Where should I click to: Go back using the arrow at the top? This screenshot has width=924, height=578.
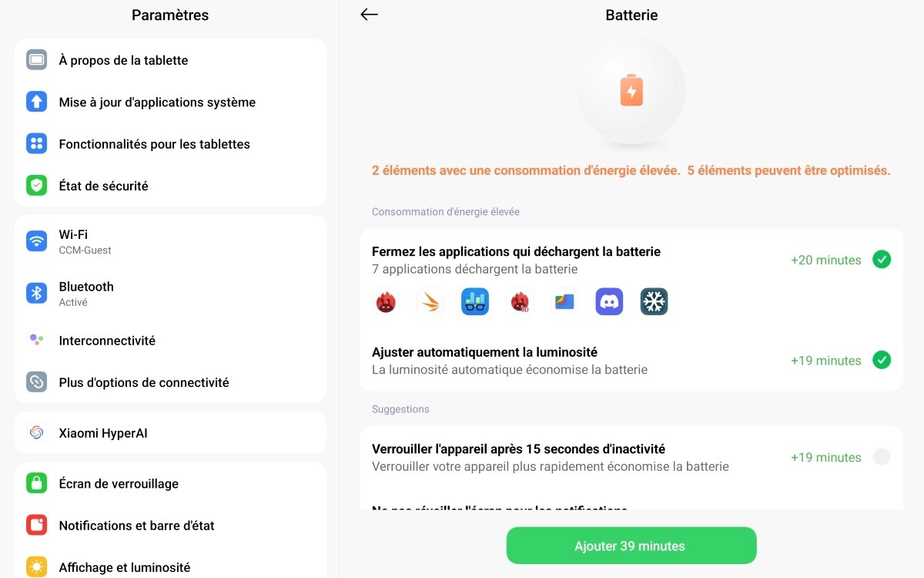point(368,14)
